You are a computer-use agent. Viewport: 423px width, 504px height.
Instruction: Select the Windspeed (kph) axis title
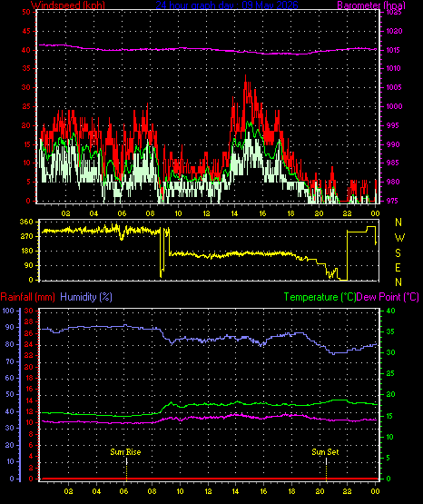point(68,5)
